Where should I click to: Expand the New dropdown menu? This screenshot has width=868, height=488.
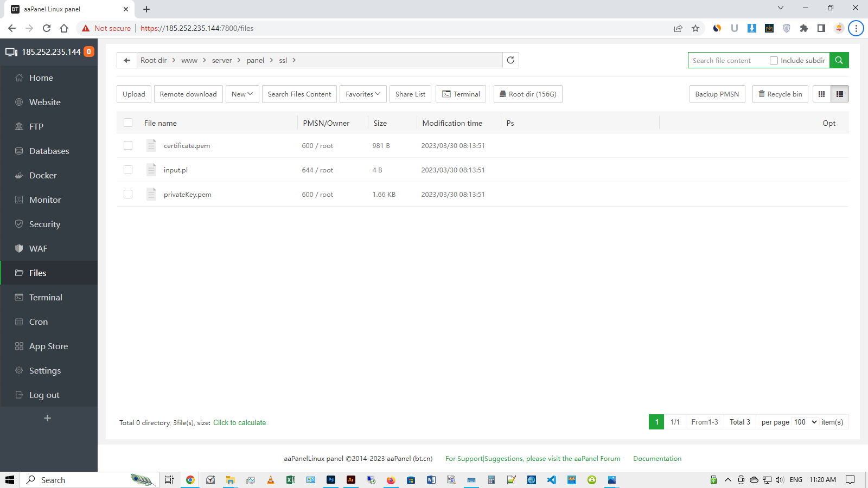click(242, 94)
